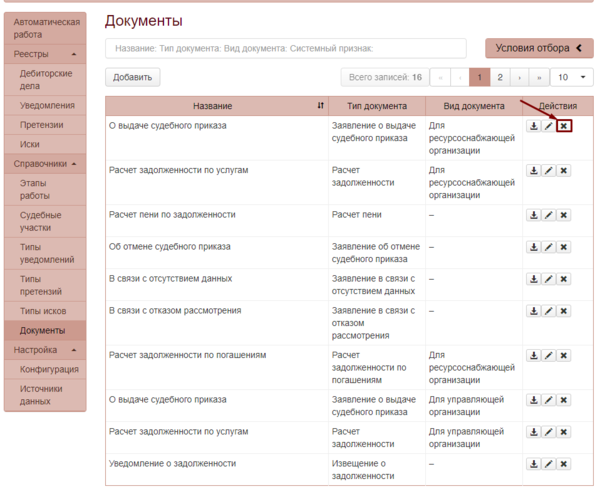The height and width of the screenshot is (489, 600).
Task: Go to page 2 of results
Action: (500, 77)
